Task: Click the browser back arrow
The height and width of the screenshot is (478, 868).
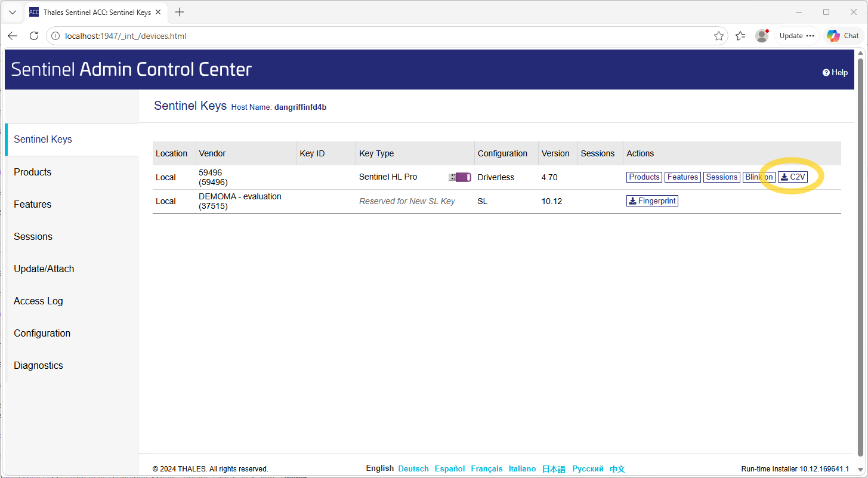Action: [x=13, y=36]
